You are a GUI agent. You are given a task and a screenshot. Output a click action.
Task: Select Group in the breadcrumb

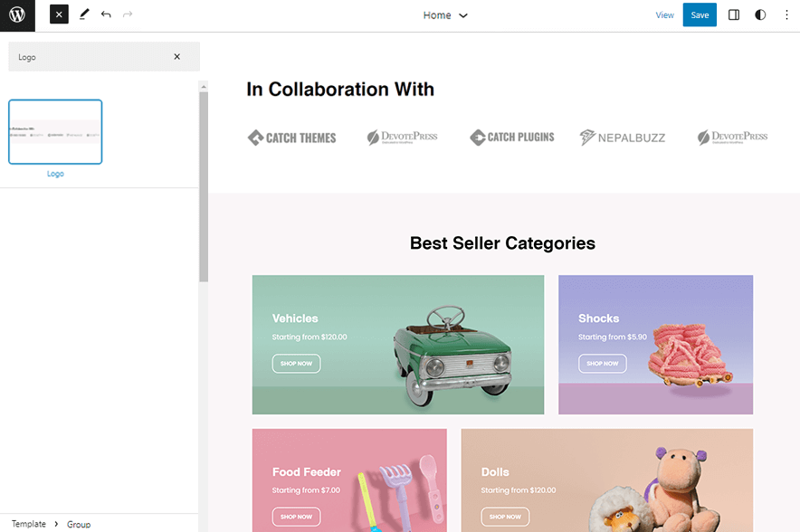tap(79, 524)
